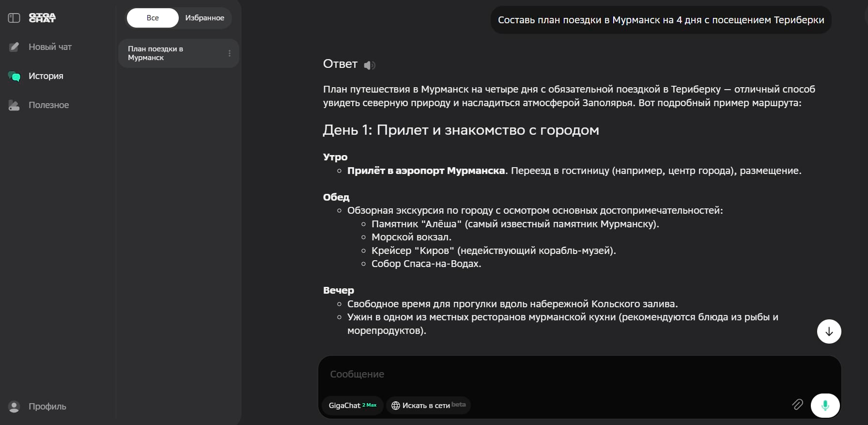The image size is (868, 425).
Task: Open the GigaChat 2 Max model selector
Action: 353,405
